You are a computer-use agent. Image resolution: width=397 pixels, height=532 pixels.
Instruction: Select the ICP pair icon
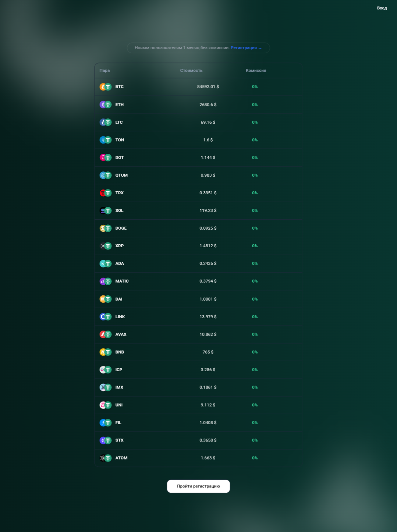pyautogui.click(x=105, y=370)
